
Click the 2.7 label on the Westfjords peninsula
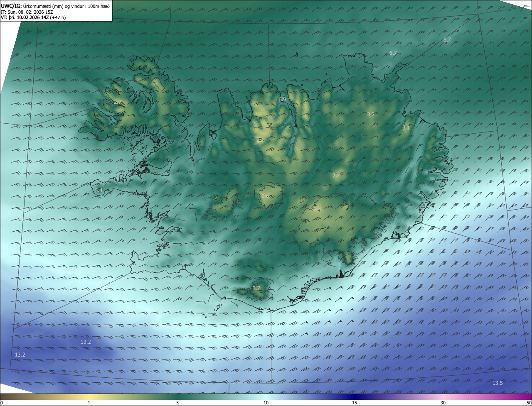pyautogui.click(x=118, y=102)
